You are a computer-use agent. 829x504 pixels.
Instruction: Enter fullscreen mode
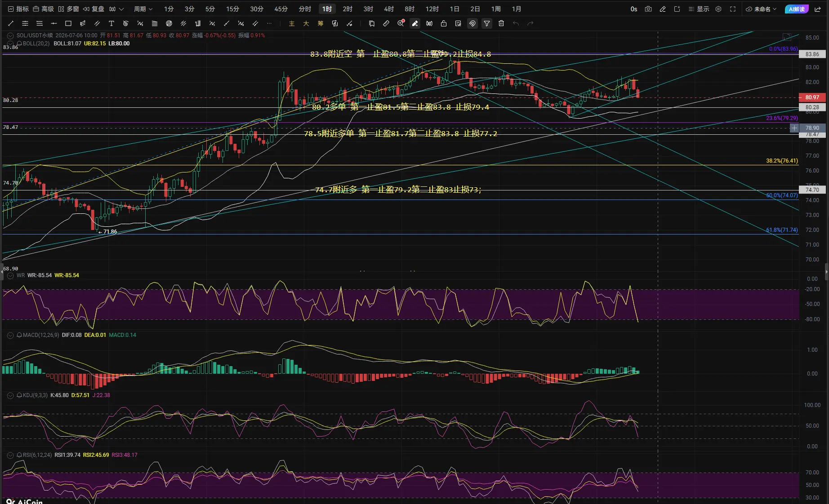point(733,9)
